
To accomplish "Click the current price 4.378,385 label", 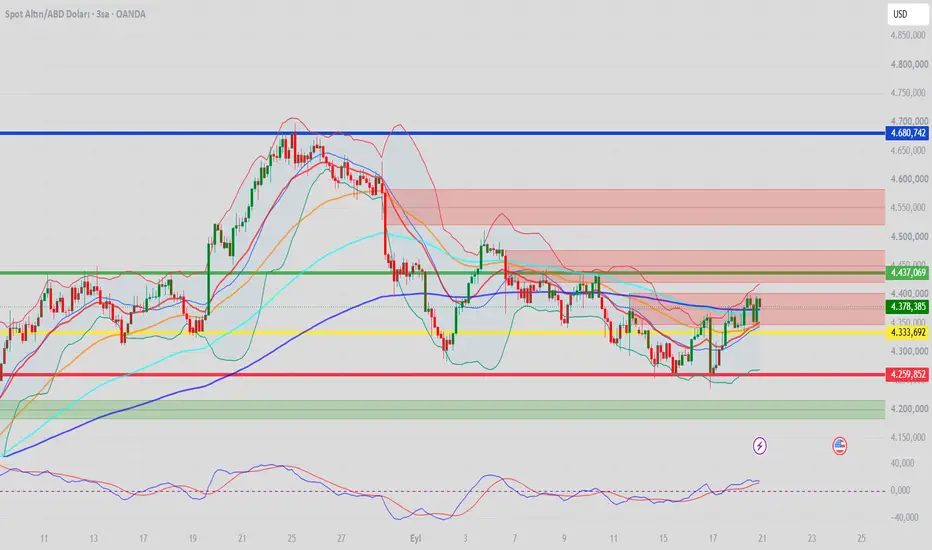I will tap(906, 307).
